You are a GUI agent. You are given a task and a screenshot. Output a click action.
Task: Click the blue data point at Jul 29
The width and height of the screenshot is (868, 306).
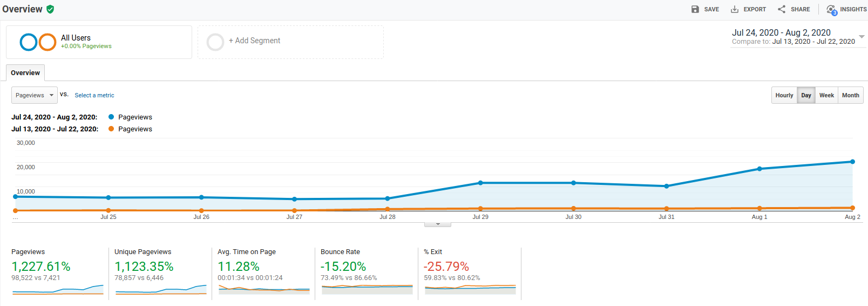click(x=480, y=183)
